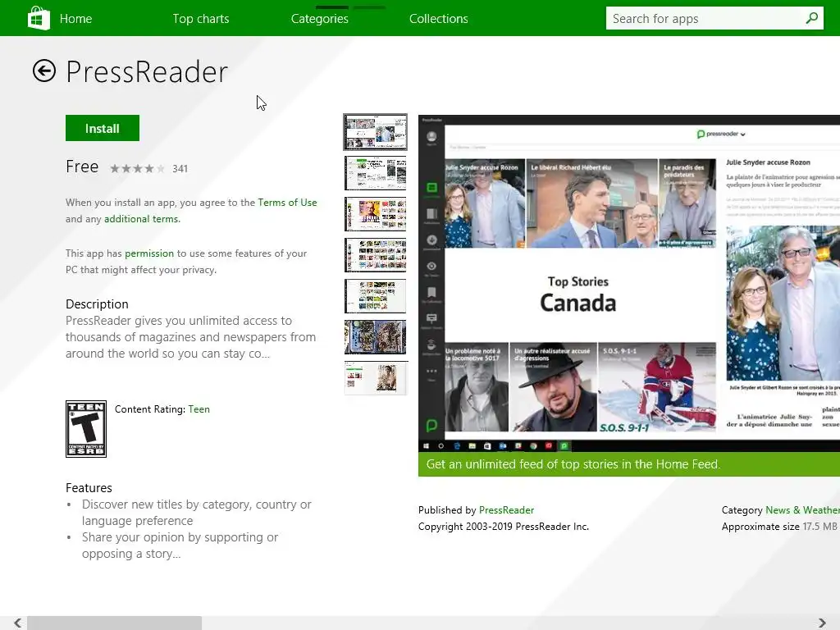Open the permission link
The height and width of the screenshot is (630, 840).
149,253
